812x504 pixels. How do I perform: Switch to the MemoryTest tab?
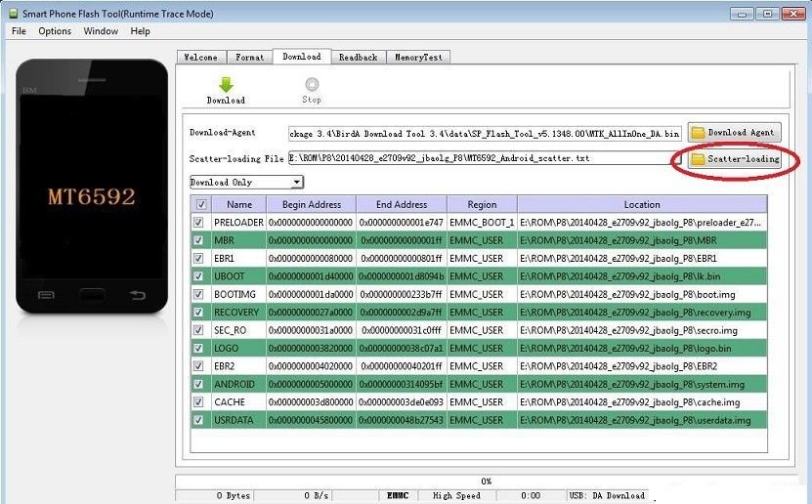(x=417, y=58)
